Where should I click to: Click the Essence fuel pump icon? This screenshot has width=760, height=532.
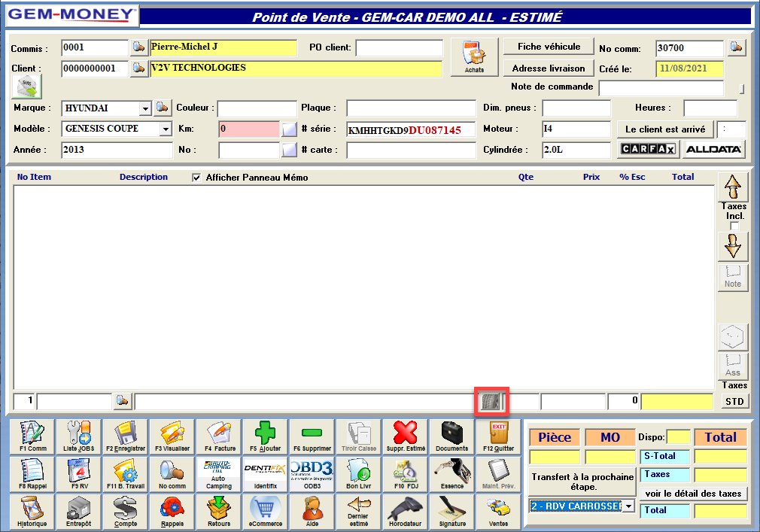451,474
